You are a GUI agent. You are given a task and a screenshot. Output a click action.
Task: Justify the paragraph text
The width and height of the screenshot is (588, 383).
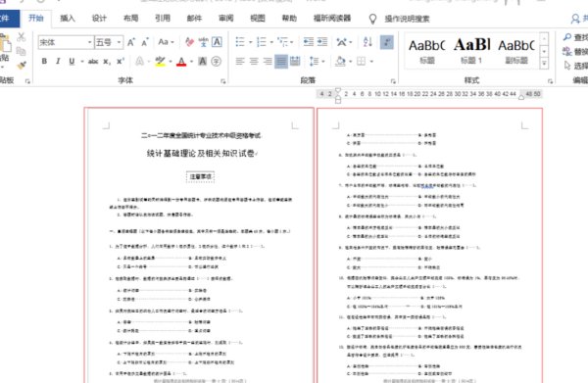tap(281, 61)
